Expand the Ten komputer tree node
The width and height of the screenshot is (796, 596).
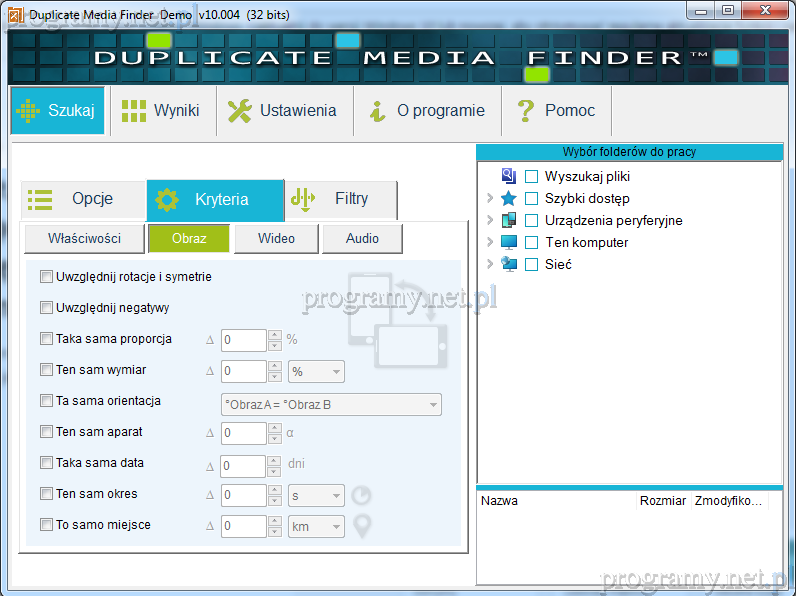tap(490, 242)
